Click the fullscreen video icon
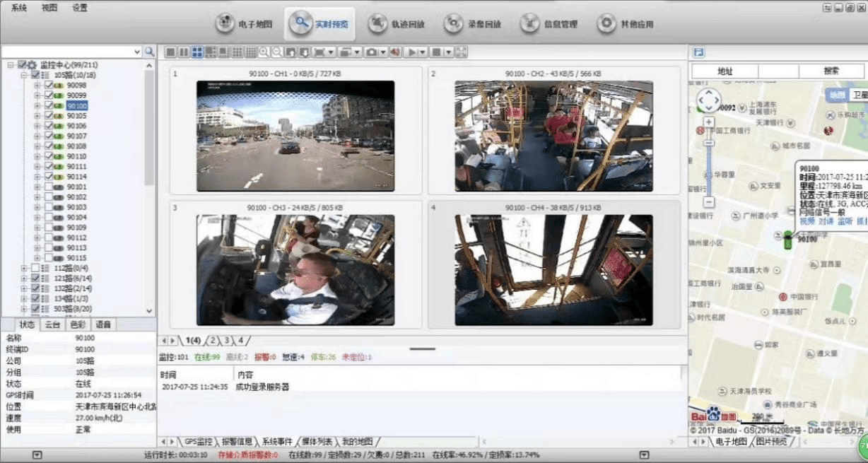Screen dimensions: 868x463 [x=462, y=52]
